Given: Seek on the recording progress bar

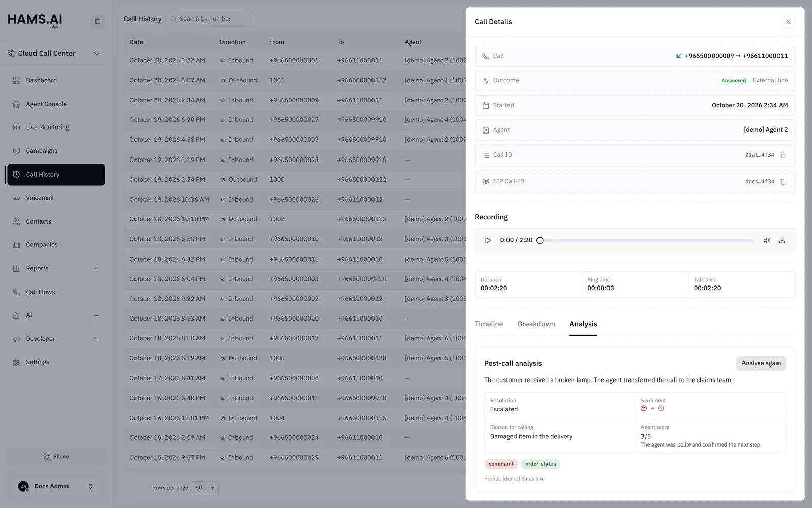Looking at the screenshot, I should 647,240.
